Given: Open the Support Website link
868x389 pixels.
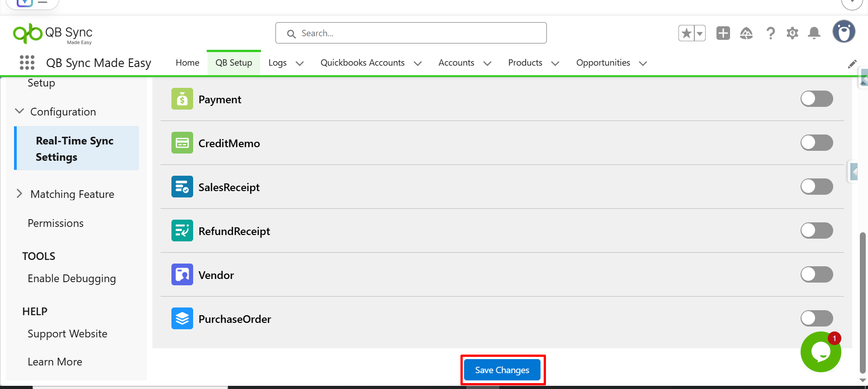Looking at the screenshot, I should pos(67,334).
